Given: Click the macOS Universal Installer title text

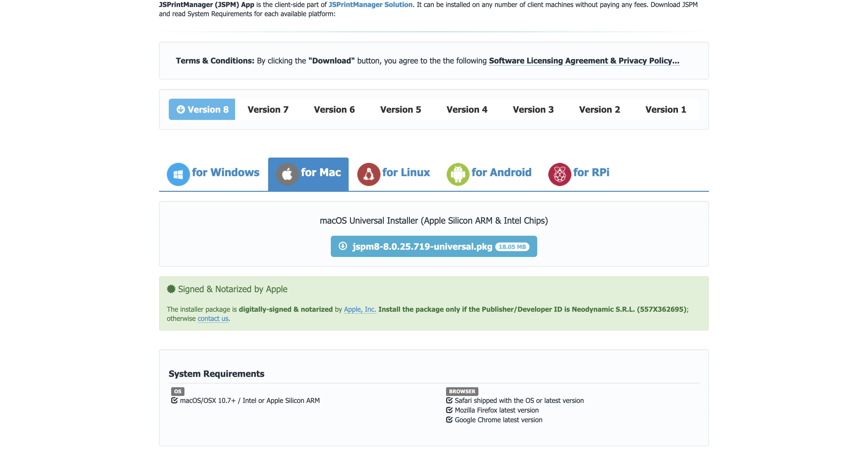Looking at the screenshot, I should click(434, 221).
